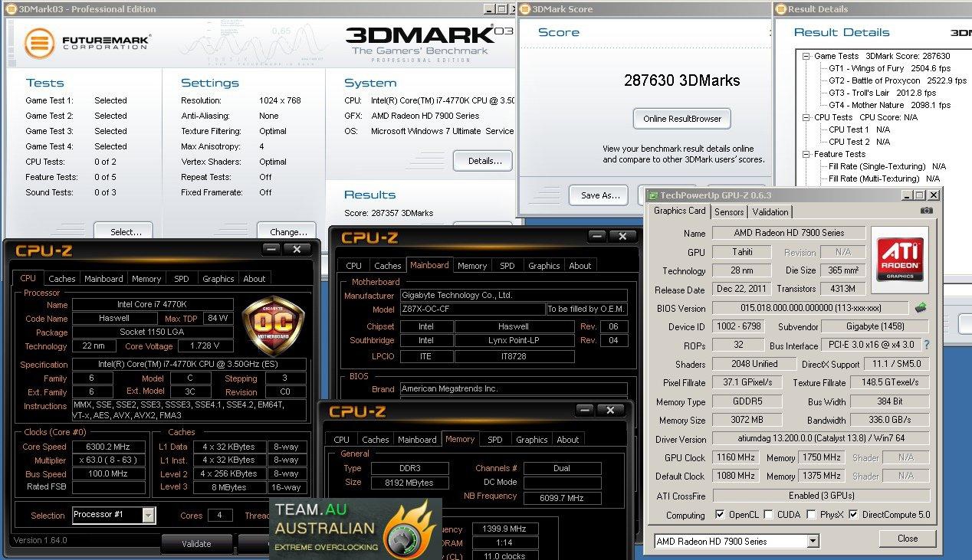Click the 287630 3DMarks score text
972x560 pixels.
pos(681,80)
